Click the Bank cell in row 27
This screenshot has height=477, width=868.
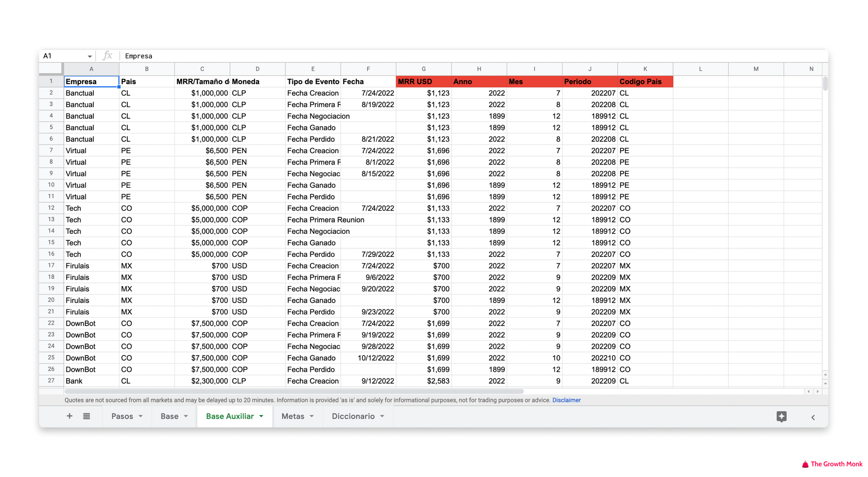pos(91,381)
